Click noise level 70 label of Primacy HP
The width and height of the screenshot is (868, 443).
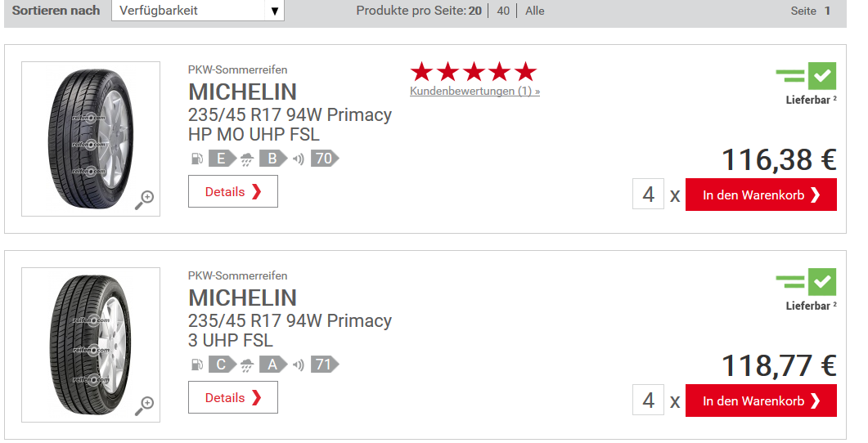click(x=325, y=159)
